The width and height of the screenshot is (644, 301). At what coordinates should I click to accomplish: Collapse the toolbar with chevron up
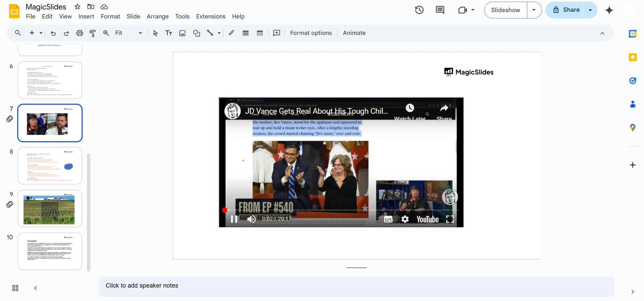pyautogui.click(x=602, y=33)
